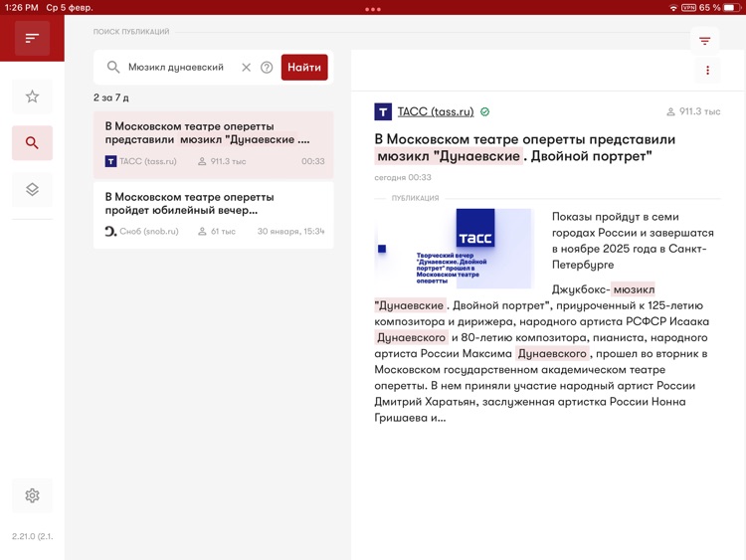Image resolution: width=746 pixels, height=560 pixels.
Task: Click the ТАСС logo beside article source
Action: pos(383,111)
